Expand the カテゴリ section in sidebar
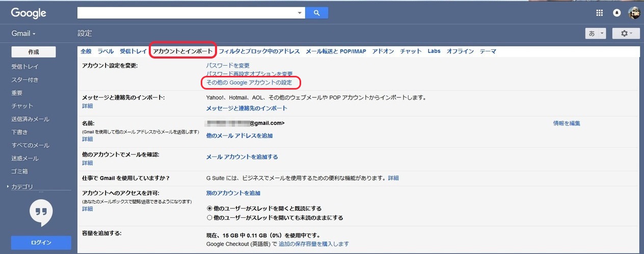This screenshot has width=644, height=254. pos(8,187)
